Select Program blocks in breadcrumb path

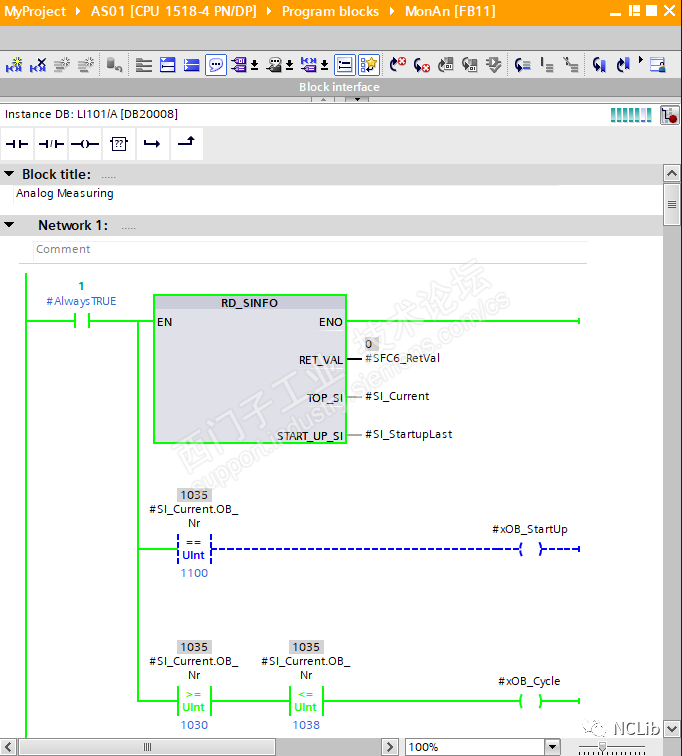(x=330, y=11)
